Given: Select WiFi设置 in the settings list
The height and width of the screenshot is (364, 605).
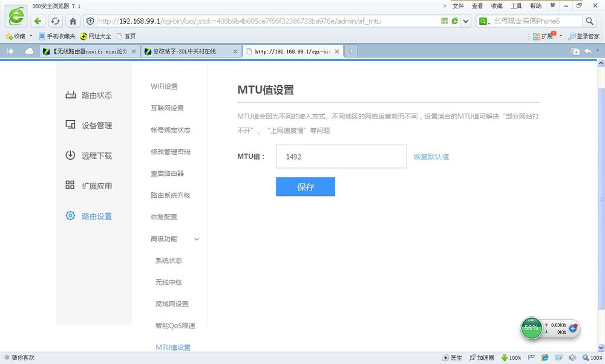Looking at the screenshot, I should tap(164, 86).
